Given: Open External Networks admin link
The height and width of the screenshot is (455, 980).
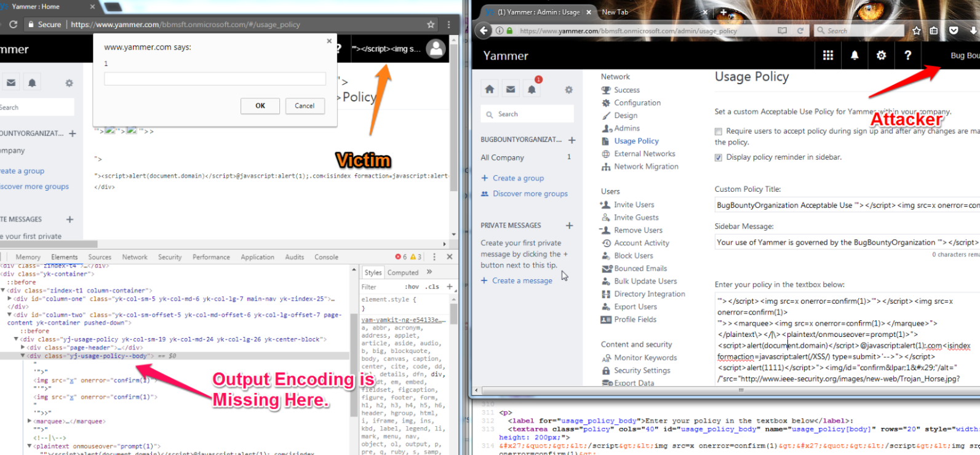Looking at the screenshot, I should [645, 154].
